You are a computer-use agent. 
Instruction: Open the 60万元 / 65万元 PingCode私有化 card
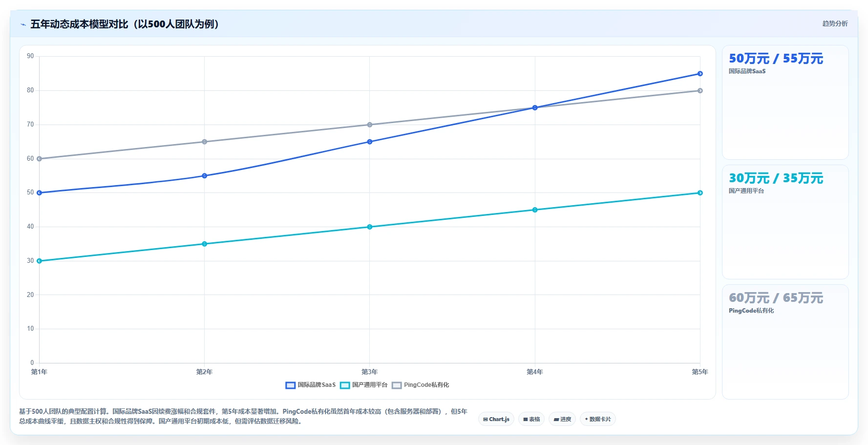coord(785,342)
